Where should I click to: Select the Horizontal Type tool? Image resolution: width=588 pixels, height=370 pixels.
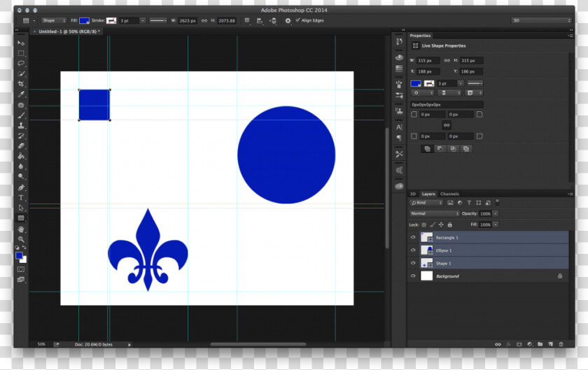tap(21, 197)
